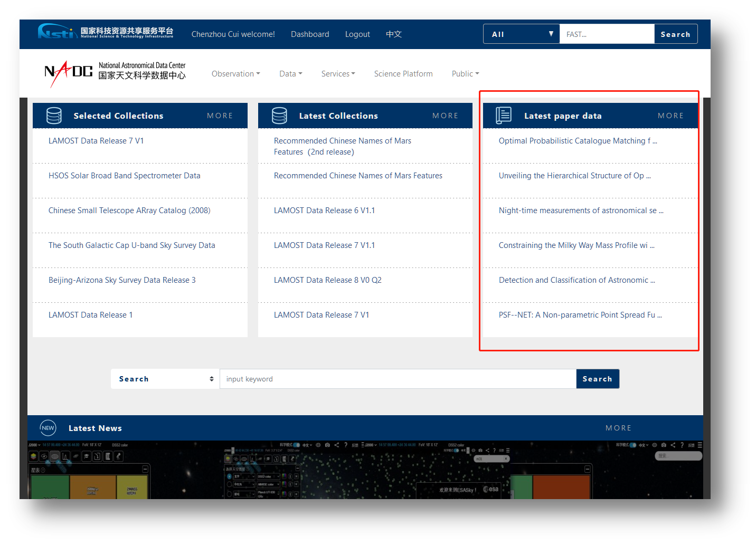Screen dimensions: 756x545
Task: Open LAMOST Data Release 8 V0 Q2
Action: click(327, 280)
